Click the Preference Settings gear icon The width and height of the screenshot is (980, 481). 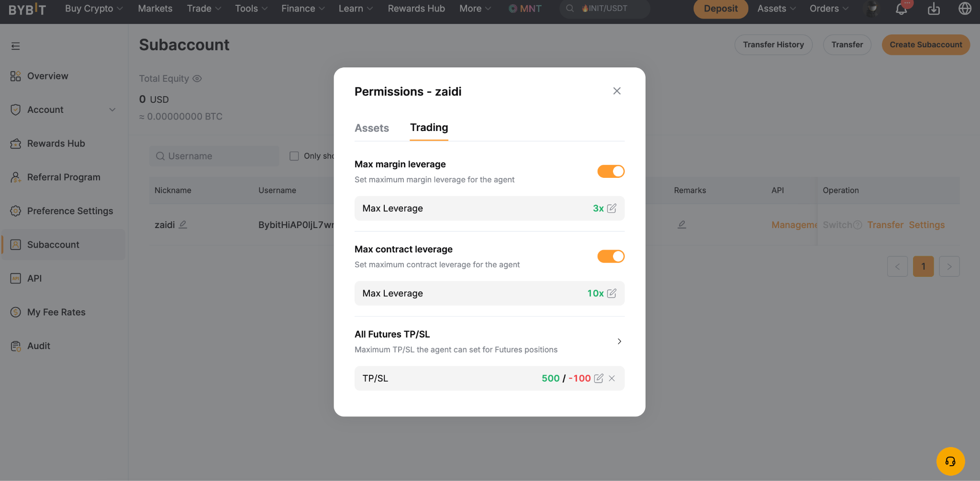(16, 211)
